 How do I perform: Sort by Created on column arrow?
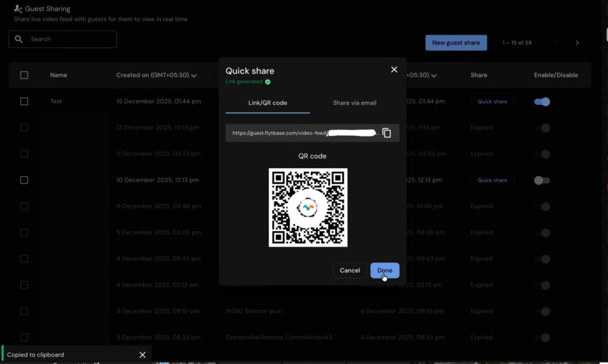(194, 75)
